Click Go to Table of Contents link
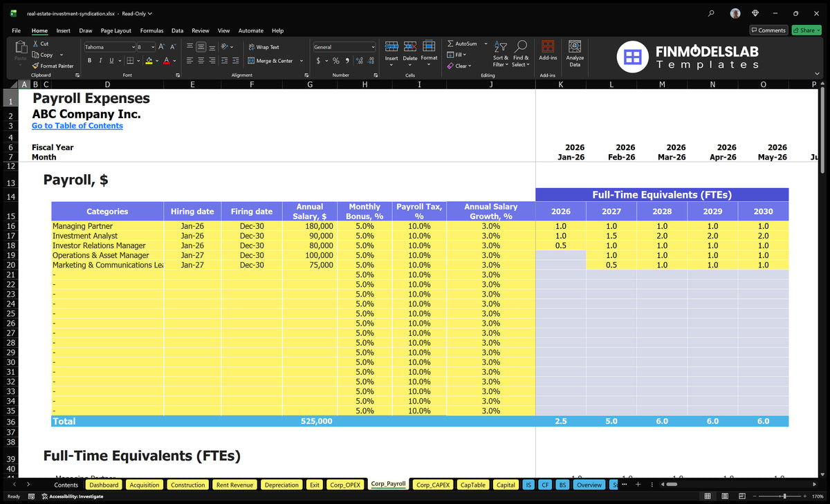This screenshot has height=504, width=830. [77, 126]
